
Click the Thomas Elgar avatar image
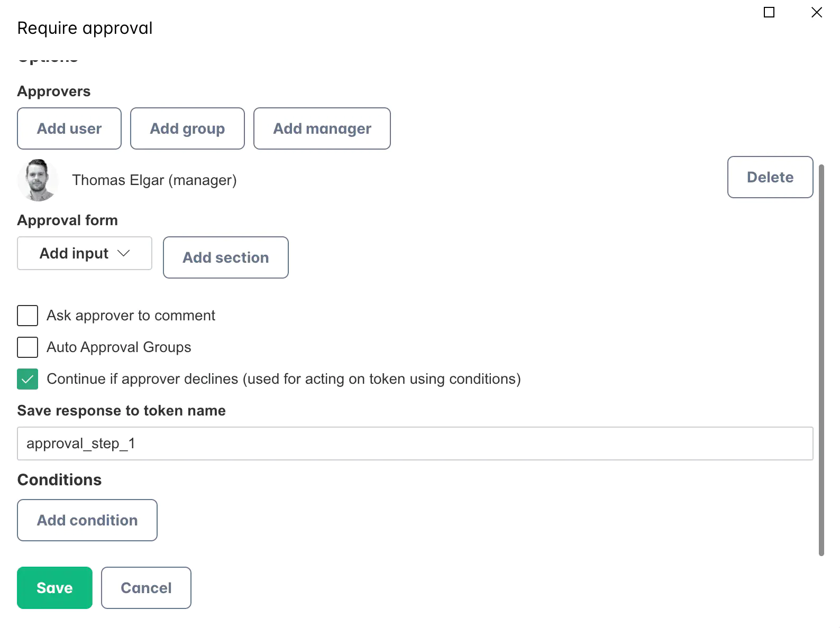point(38,180)
